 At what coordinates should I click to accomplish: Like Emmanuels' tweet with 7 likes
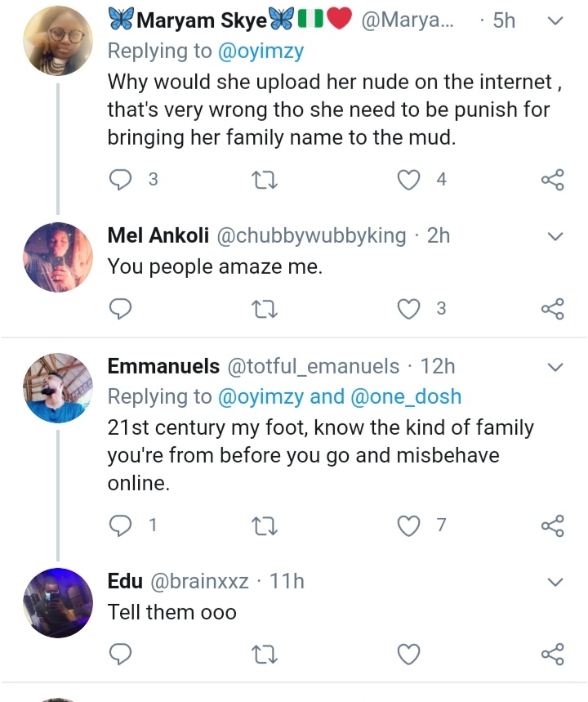click(408, 525)
